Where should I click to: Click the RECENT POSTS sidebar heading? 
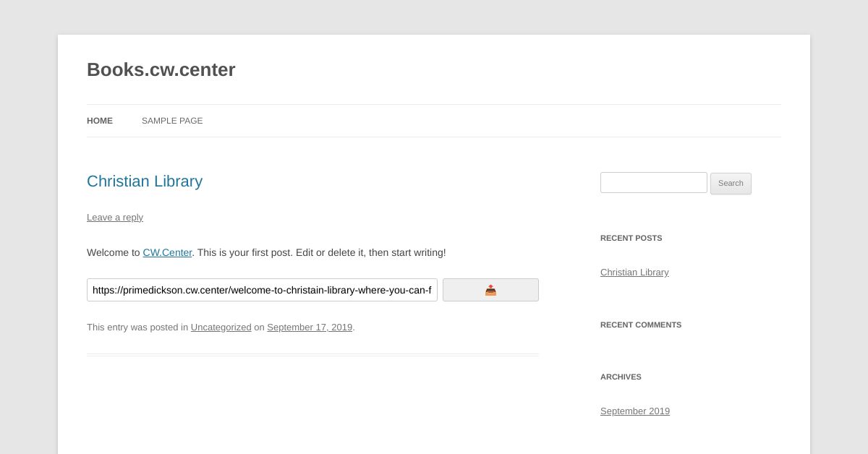[631, 239]
